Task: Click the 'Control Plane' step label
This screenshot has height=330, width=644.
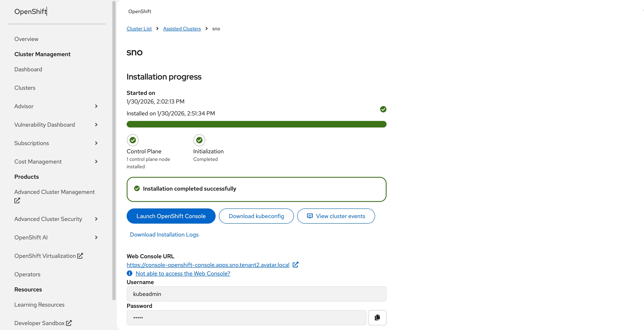Action: [x=144, y=151]
